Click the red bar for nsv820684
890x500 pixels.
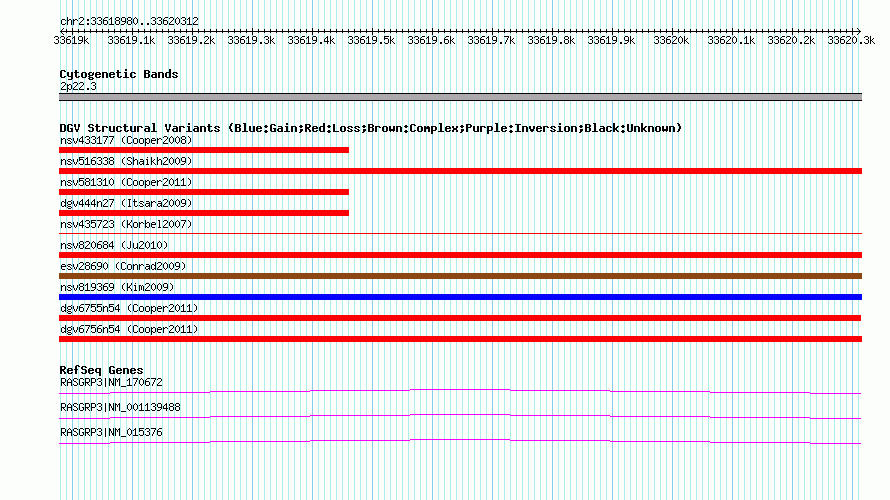tap(460, 255)
